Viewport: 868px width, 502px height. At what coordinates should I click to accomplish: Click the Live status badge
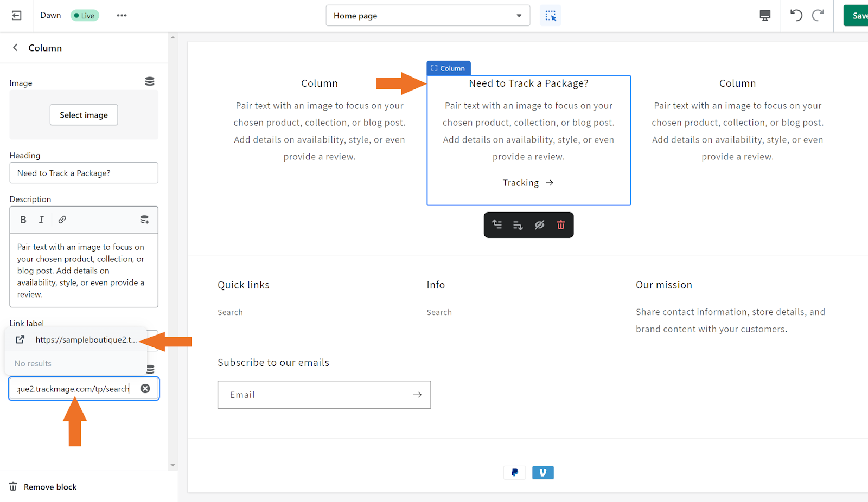tap(85, 16)
